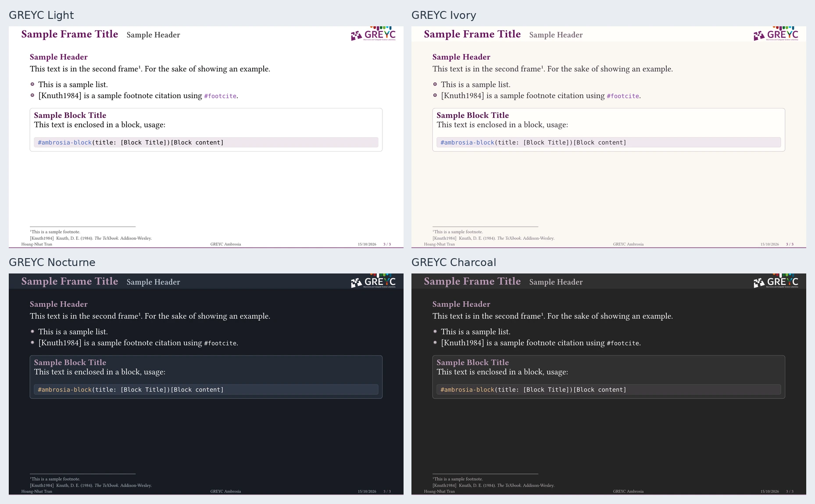This screenshot has height=504, width=815.
Task: Click the sample footnote text in Light slide
Action: (x=55, y=232)
